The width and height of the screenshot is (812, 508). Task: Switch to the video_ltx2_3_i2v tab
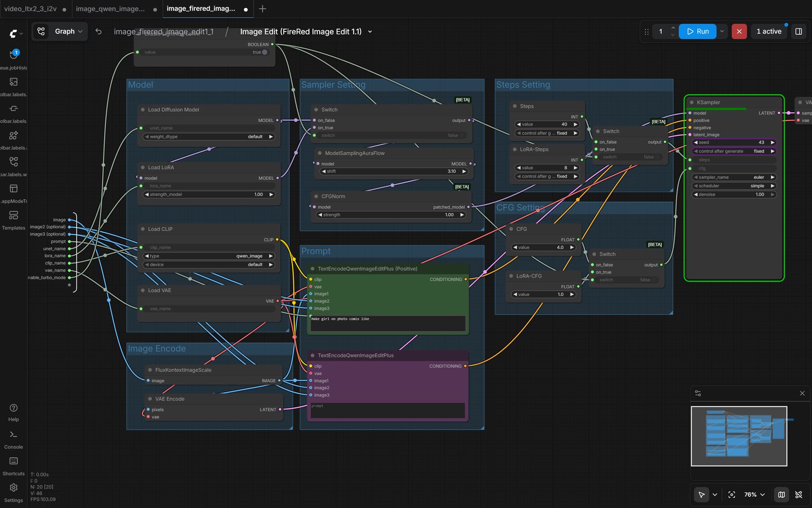(30, 9)
